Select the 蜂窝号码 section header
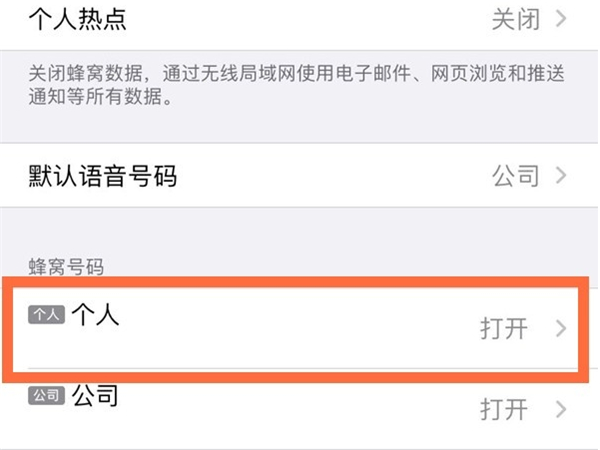The height and width of the screenshot is (450, 600). 66,267
